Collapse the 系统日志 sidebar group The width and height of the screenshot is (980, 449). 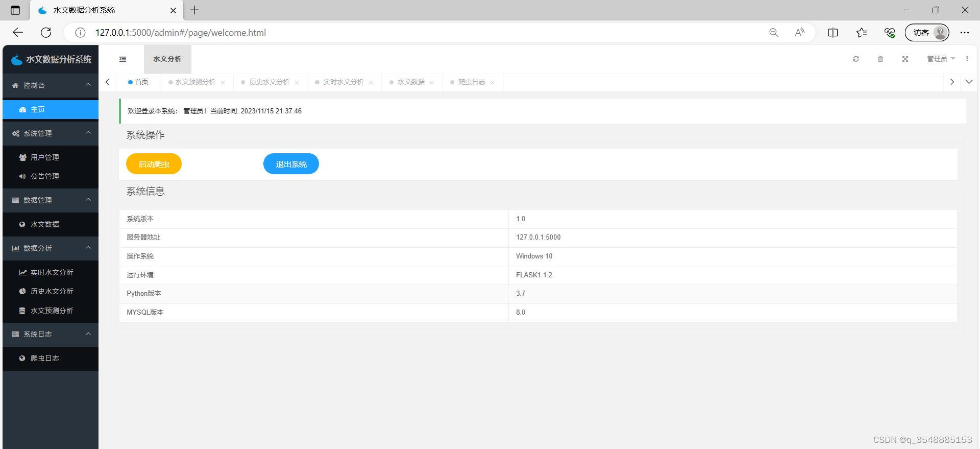coord(51,334)
